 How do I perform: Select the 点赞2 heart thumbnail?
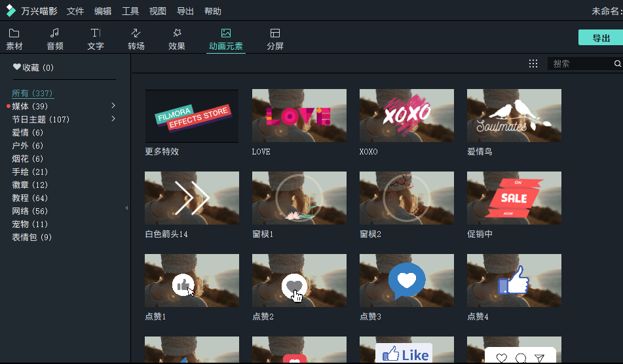299,281
